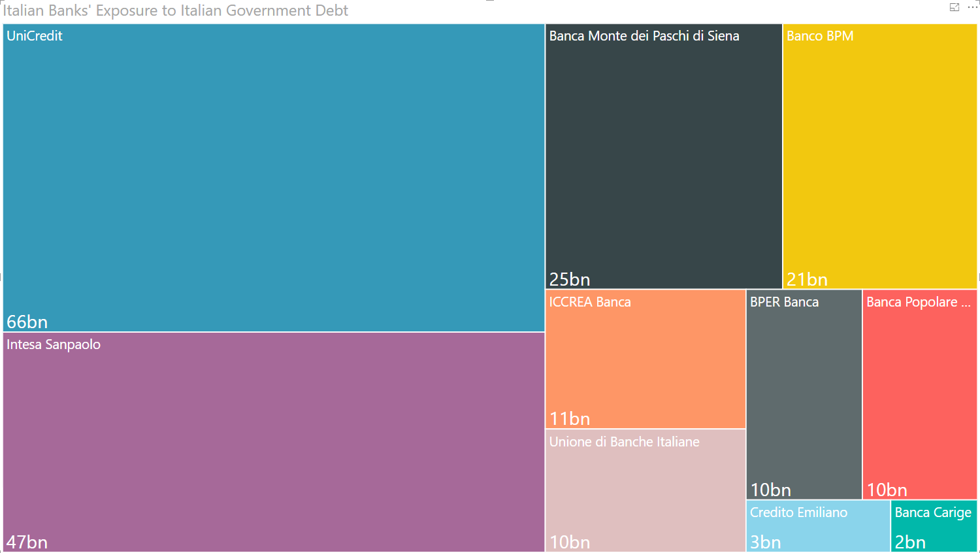This screenshot has width=980, height=553.
Task: Select the Credito Emiliano tile
Action: 818,526
